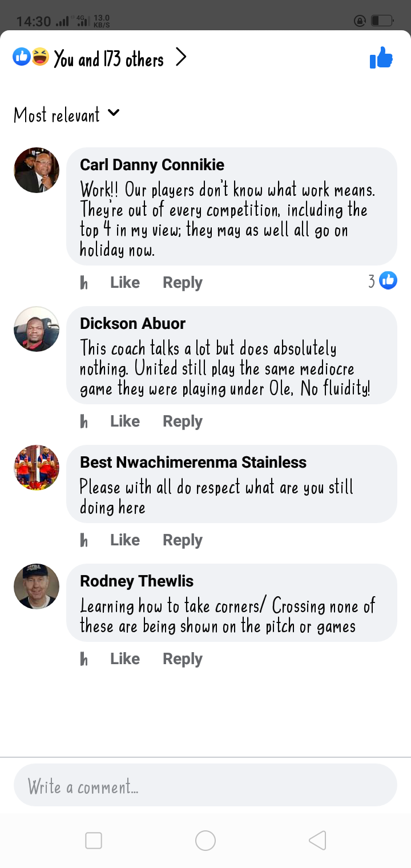The width and height of the screenshot is (411, 868).
Task: Open Rodney Thewlis's profile picture
Action: 37,586
